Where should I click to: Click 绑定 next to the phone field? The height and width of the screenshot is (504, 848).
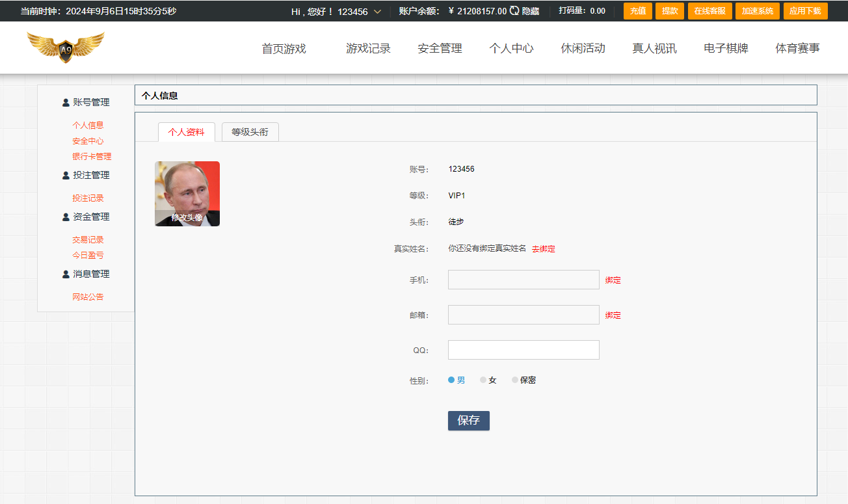click(613, 279)
